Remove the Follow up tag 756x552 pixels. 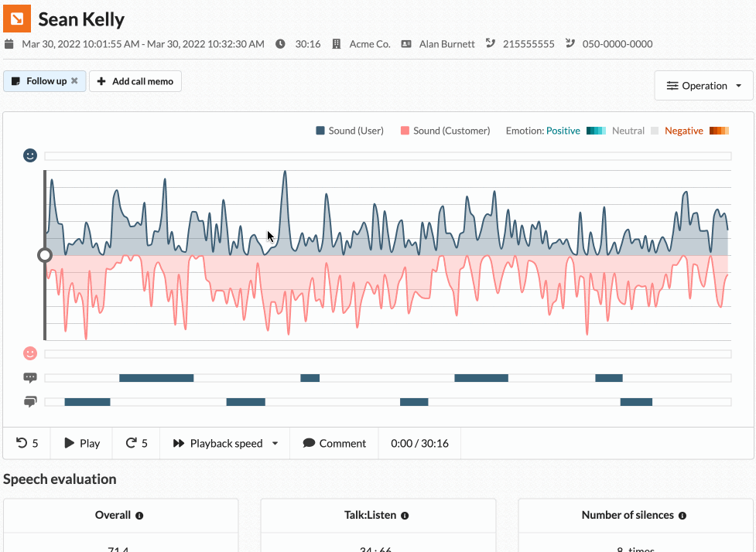74,81
